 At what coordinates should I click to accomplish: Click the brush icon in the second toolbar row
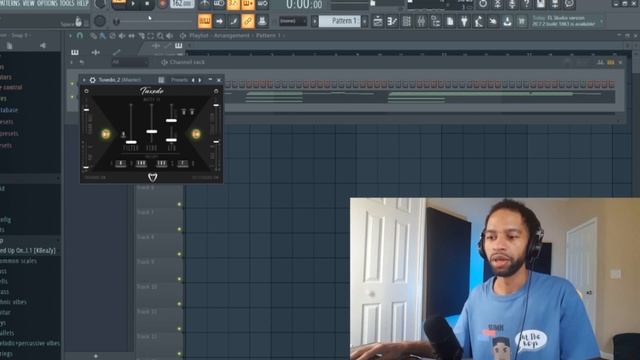(x=233, y=21)
